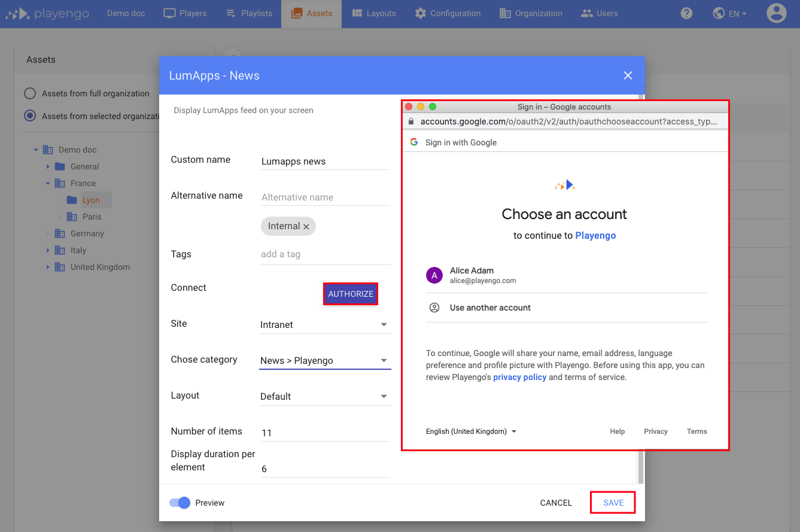Expand the Italy tree node
This screenshot has height=532, width=800.
click(48, 250)
